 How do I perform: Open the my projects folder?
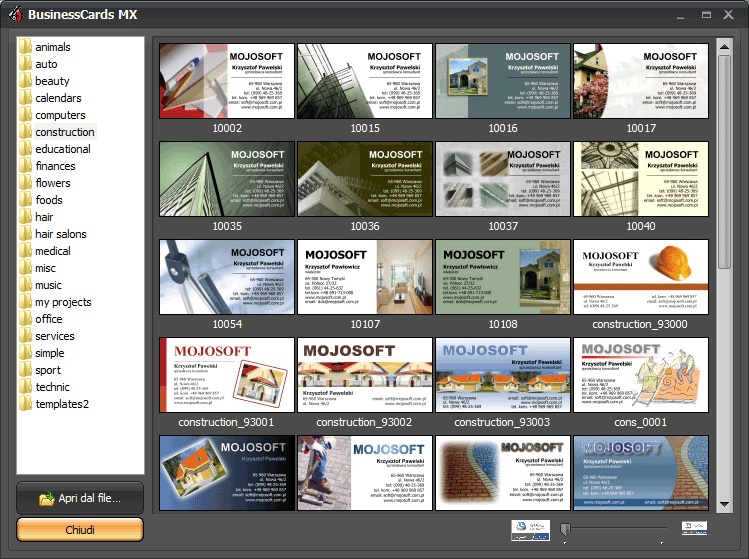tap(63, 302)
